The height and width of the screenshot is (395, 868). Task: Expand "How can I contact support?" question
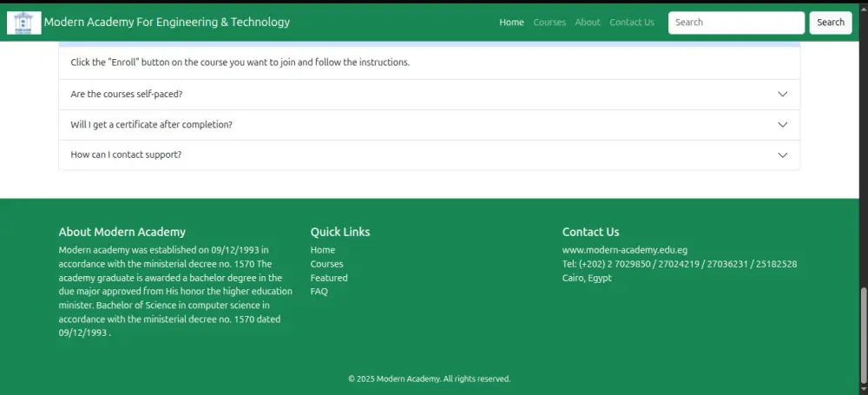tap(429, 155)
